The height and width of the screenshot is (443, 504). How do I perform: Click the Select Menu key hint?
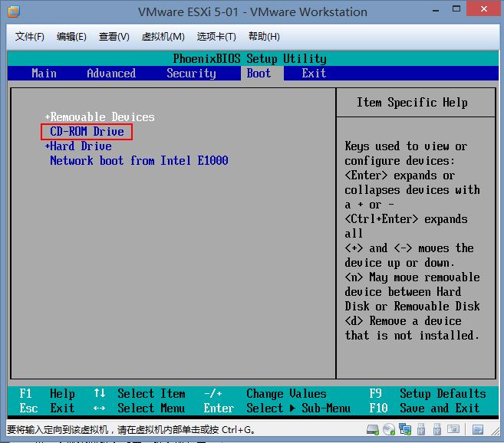[x=139, y=409]
